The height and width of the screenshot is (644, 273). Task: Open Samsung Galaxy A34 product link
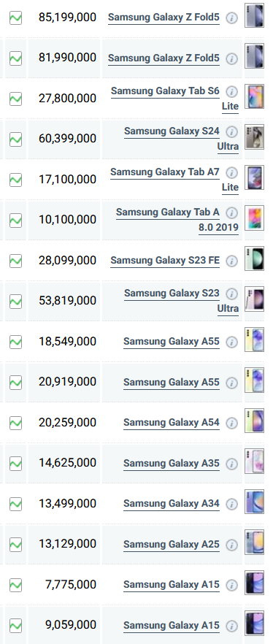(172, 504)
